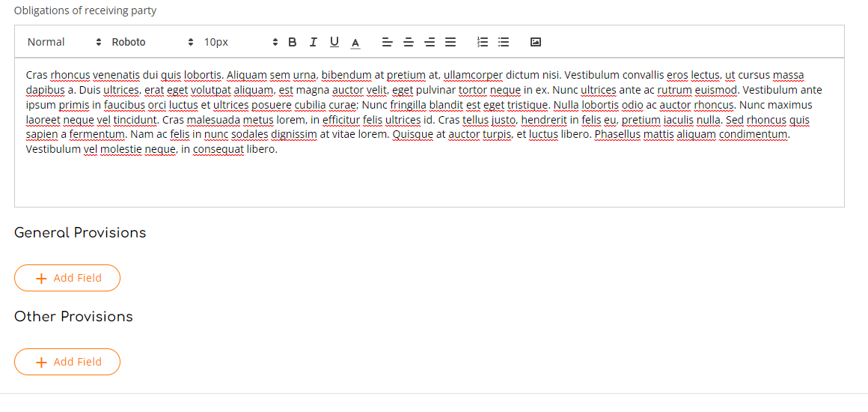Click the 'Other Provisions' heading

[x=73, y=317]
